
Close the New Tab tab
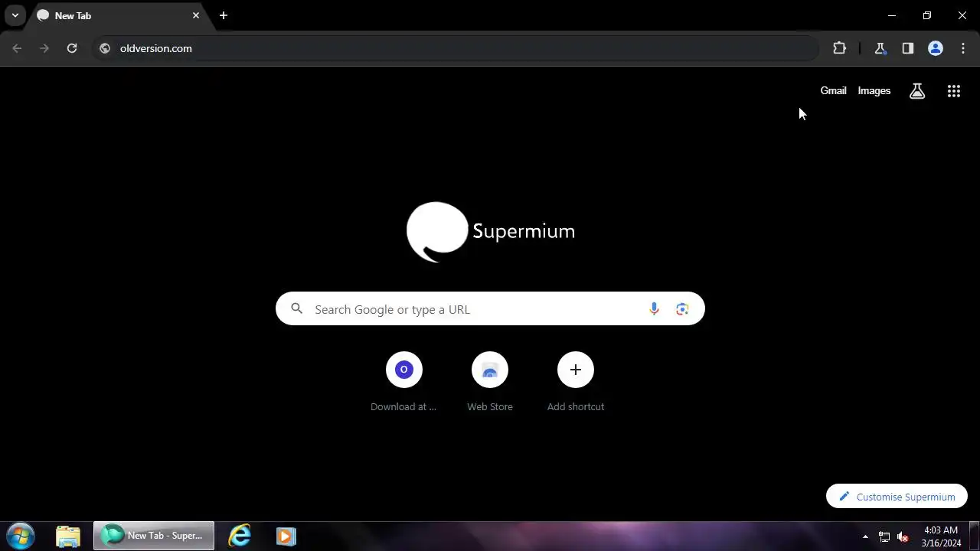coord(196,15)
